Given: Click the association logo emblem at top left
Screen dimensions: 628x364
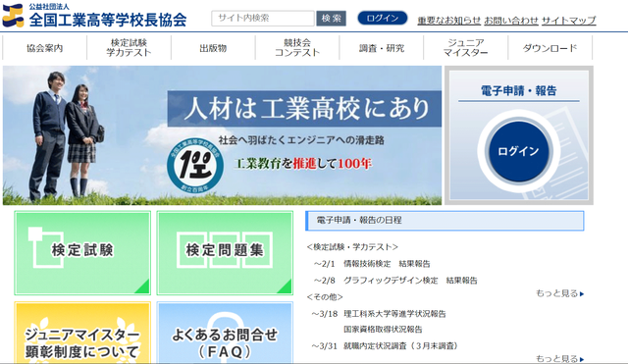Looking at the screenshot, I should coord(13,16).
